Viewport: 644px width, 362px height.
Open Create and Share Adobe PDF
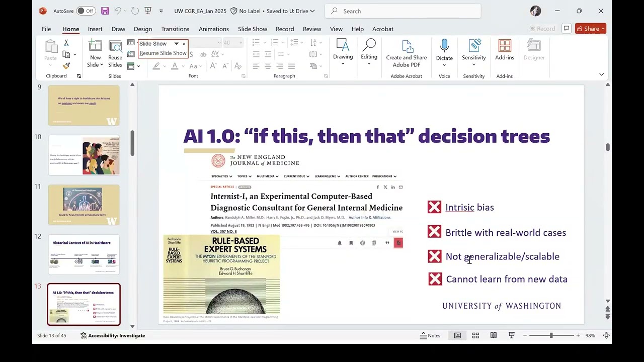coord(407,53)
